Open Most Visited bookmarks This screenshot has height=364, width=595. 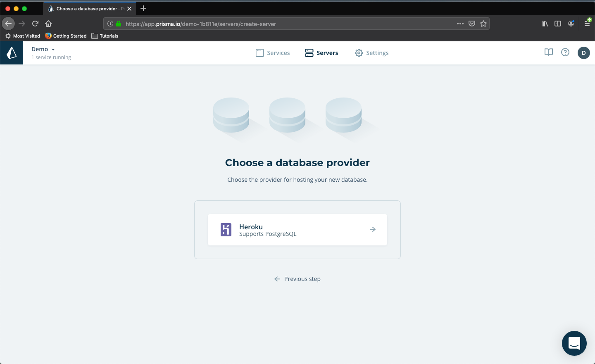pyautogui.click(x=23, y=36)
